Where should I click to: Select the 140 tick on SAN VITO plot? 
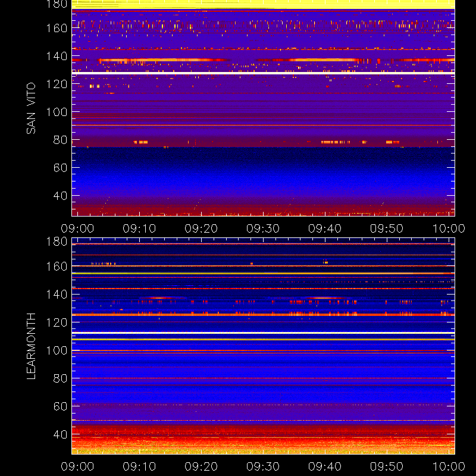(57, 56)
